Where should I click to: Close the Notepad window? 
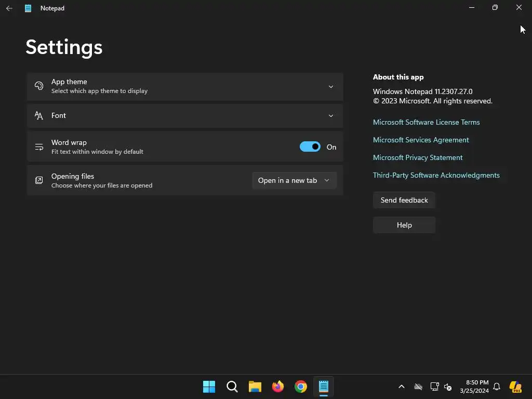519,7
